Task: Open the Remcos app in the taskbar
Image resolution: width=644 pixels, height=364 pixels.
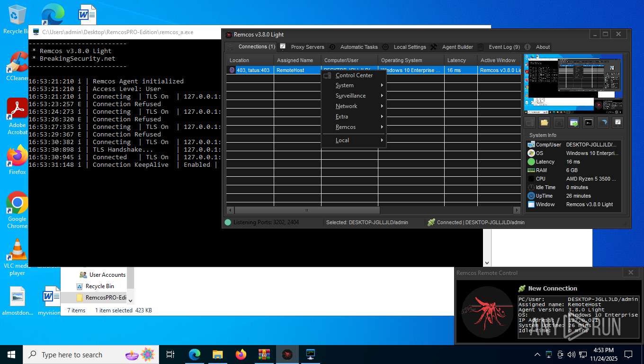Action: (x=287, y=355)
